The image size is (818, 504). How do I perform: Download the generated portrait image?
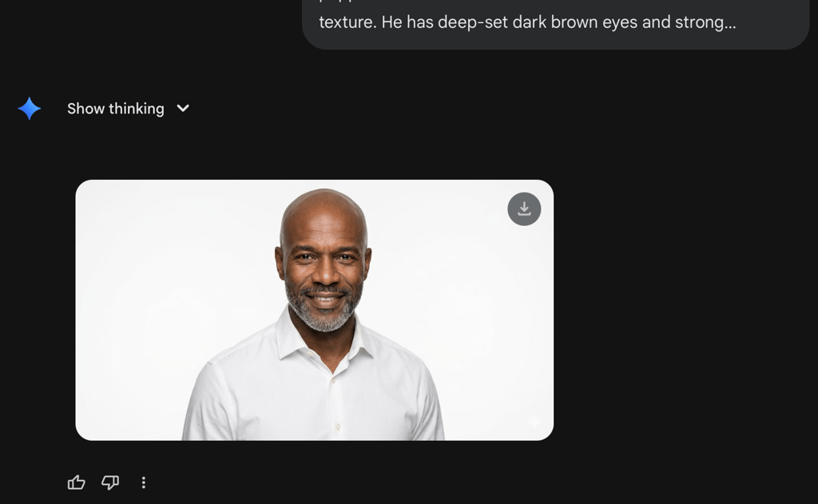524,209
